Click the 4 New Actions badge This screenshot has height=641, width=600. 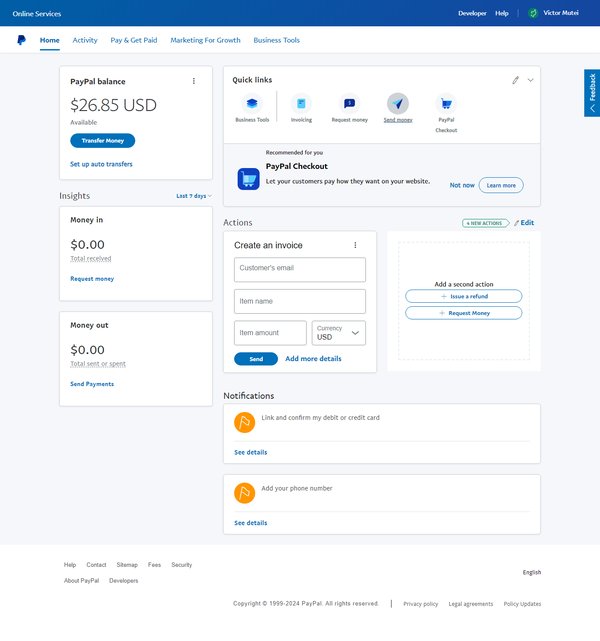click(x=485, y=223)
